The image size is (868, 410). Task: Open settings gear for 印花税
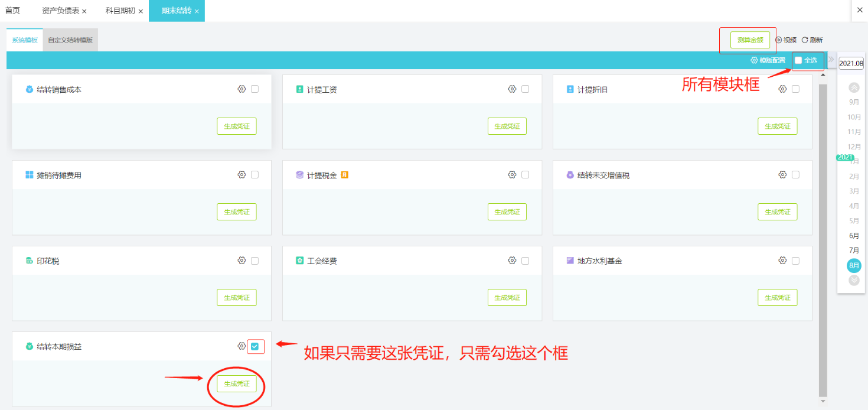242,261
